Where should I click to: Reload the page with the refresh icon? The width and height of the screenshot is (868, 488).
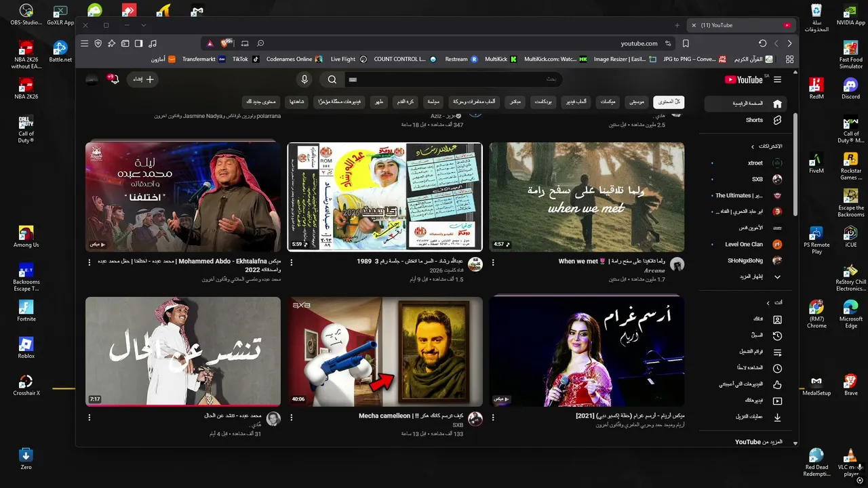(763, 43)
